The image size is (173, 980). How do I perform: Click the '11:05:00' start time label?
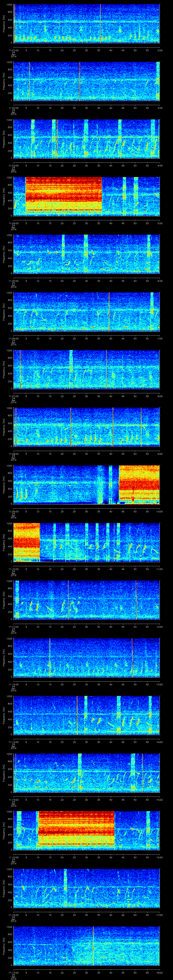coord(13,280)
